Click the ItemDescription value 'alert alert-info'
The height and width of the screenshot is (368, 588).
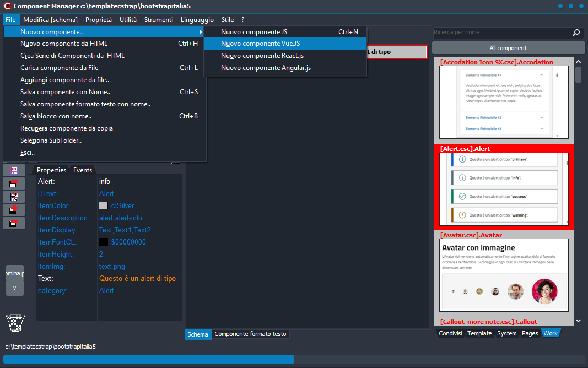pyautogui.click(x=120, y=218)
